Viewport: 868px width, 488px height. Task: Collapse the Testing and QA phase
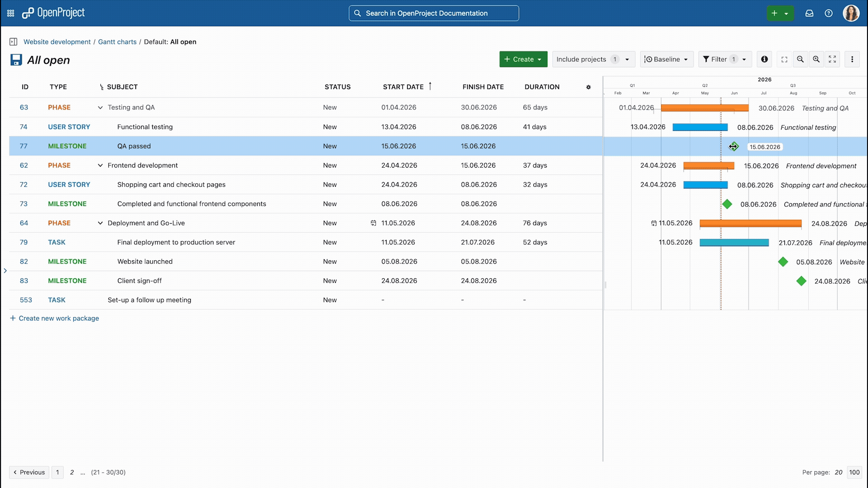tap(100, 108)
